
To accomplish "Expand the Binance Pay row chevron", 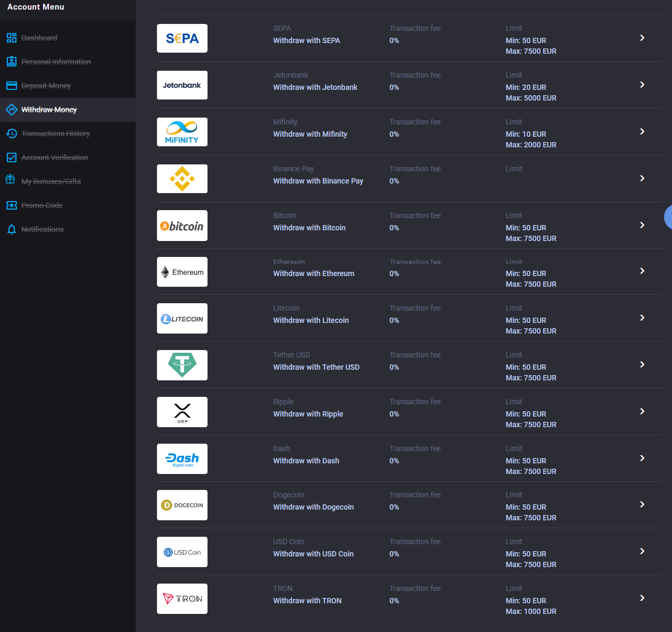I will 642,178.
